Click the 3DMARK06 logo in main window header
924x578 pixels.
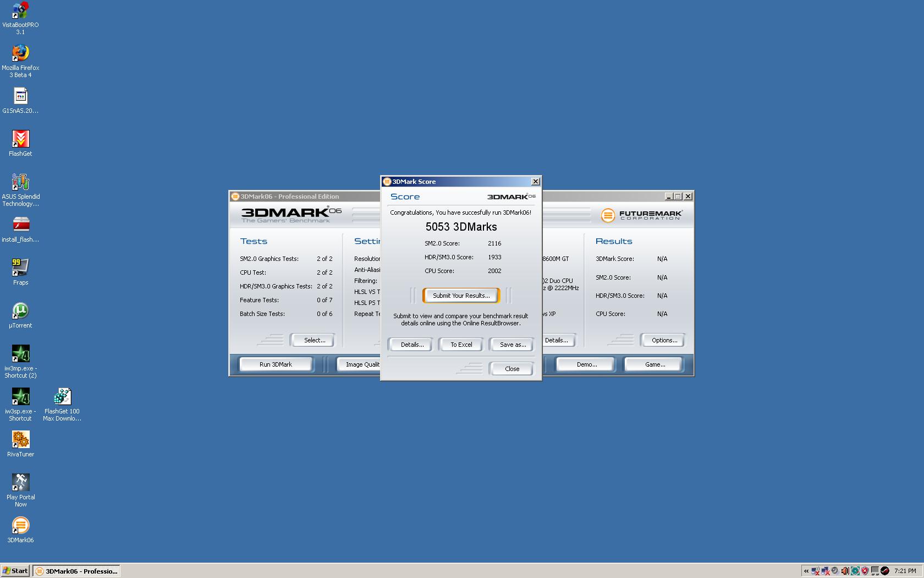(291, 215)
